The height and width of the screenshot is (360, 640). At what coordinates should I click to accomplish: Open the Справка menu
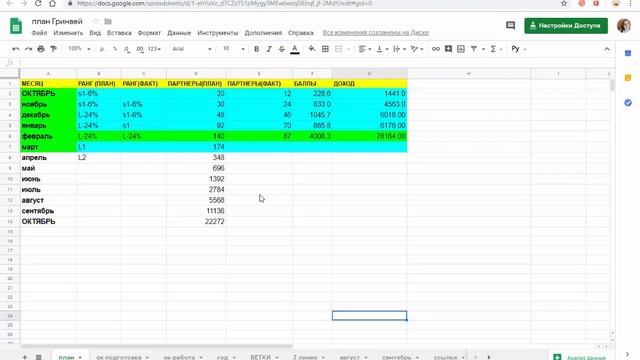pos(301,33)
